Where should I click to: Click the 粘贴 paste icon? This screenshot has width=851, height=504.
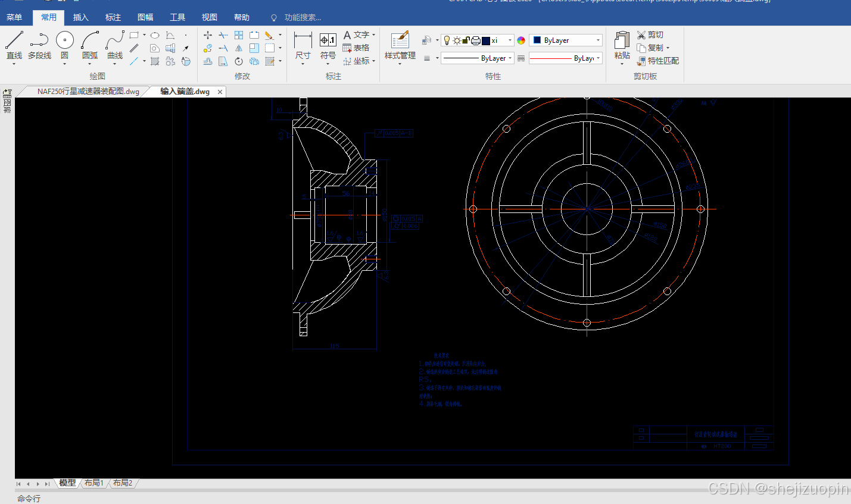point(622,46)
